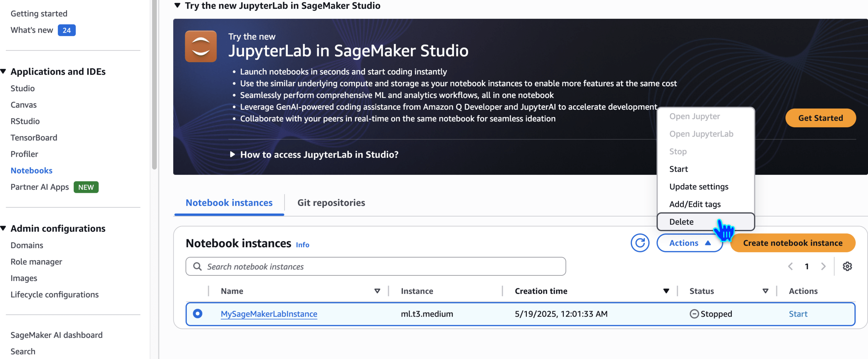This screenshot has height=359, width=868.
Task: Open MySageMakerLabInstance link
Action: tap(269, 314)
